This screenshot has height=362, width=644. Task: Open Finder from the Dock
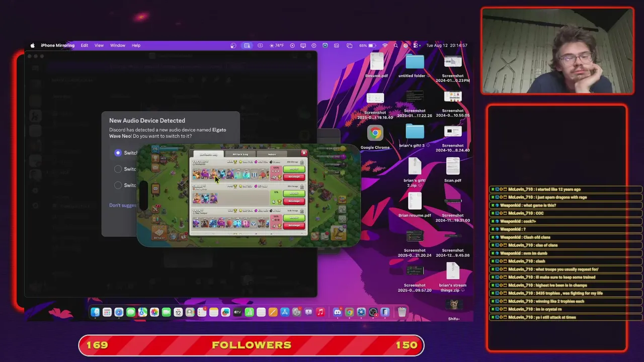point(95,312)
